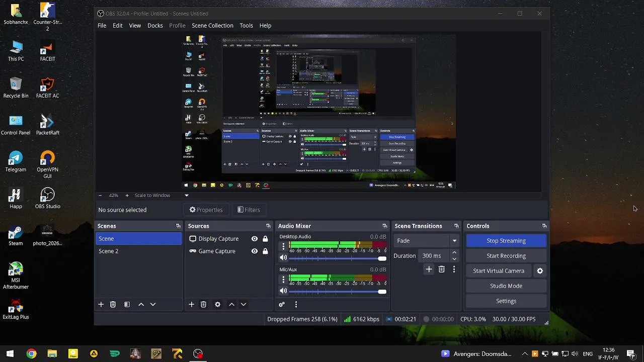Image resolution: width=644 pixels, height=362 pixels.
Task: Zoom out preview with minus icon
Action: tap(100, 195)
